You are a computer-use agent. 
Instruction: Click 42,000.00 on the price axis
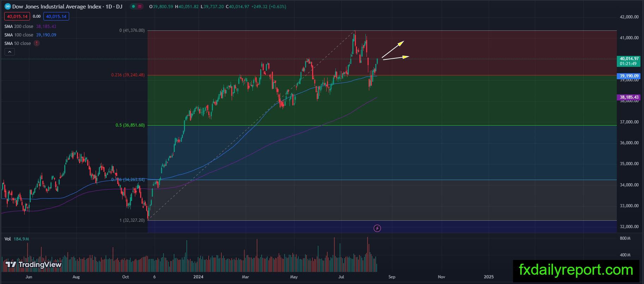click(629, 17)
